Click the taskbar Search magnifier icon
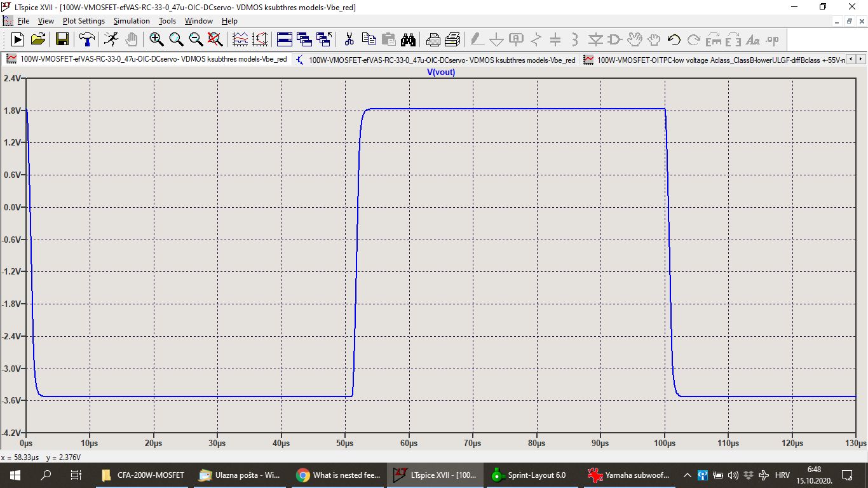868x488 pixels. (46, 475)
